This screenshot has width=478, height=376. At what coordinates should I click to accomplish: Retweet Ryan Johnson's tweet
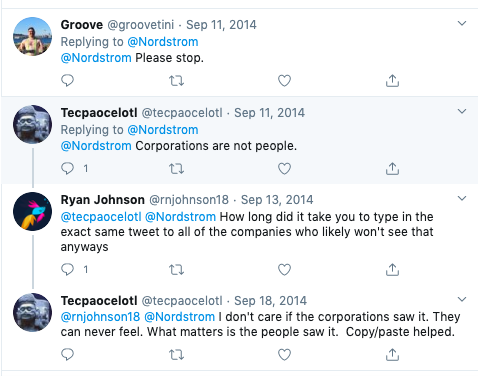(176, 269)
